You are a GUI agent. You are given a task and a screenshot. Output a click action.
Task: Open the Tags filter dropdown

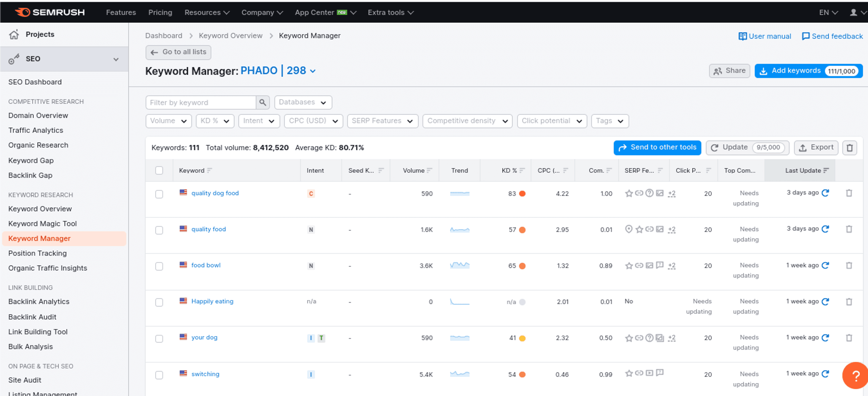[610, 121]
